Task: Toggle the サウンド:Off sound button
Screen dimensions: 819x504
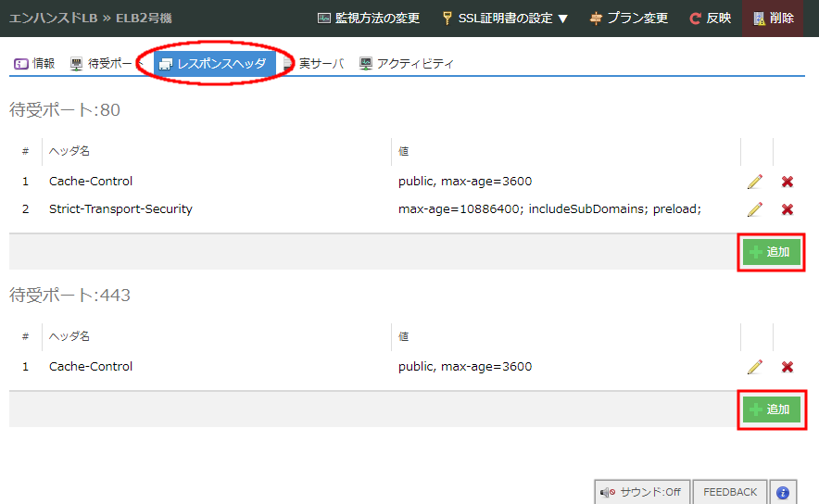Action: pyautogui.click(x=639, y=493)
